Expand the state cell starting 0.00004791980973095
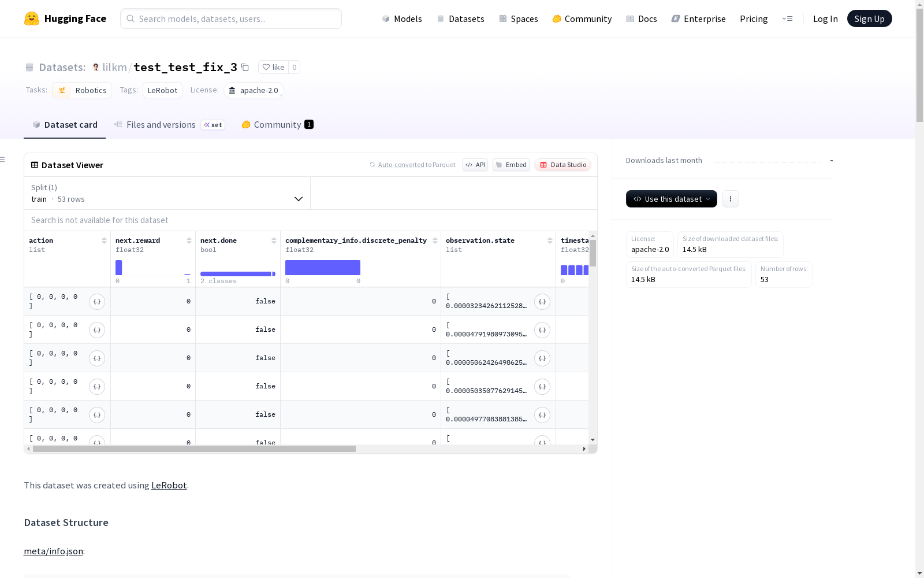 tap(542, 330)
